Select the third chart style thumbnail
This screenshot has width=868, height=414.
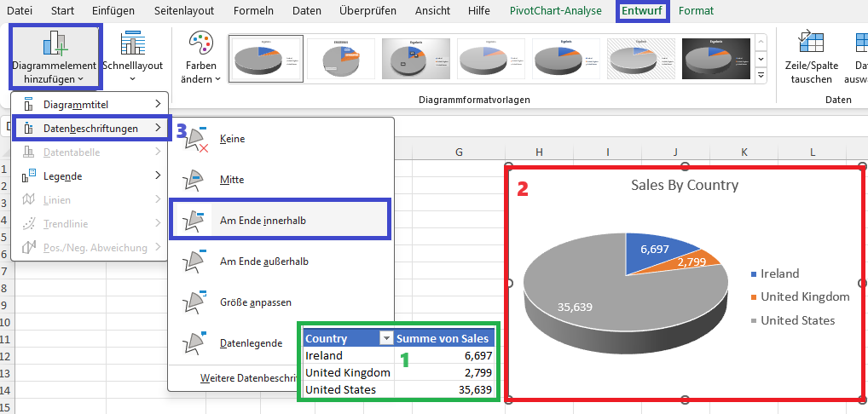click(416, 59)
